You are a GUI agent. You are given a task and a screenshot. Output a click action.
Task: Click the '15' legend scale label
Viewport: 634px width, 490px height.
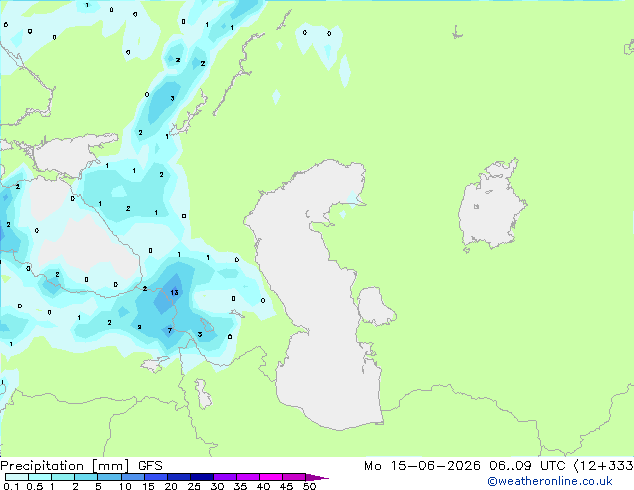click(148, 486)
